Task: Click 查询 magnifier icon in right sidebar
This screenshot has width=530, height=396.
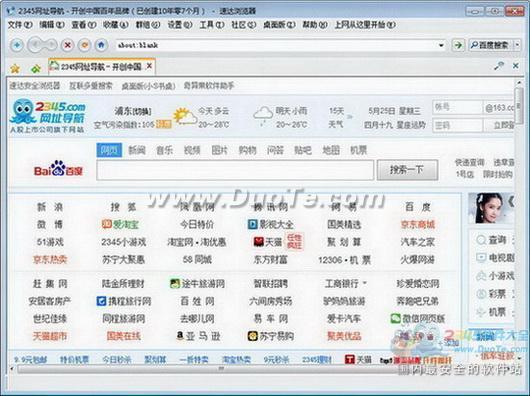Action: 481,240
